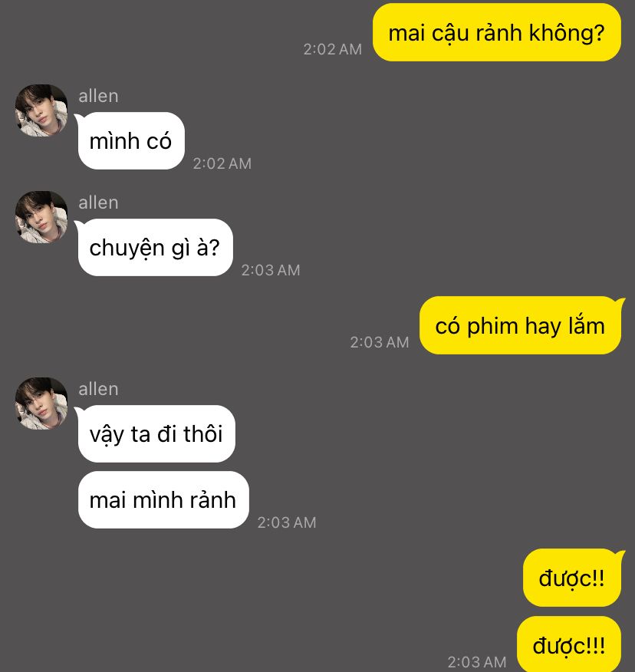Open allen's name above "vậy ta đi thôi"
Screen dimensions: 635x672
[x=98, y=389]
